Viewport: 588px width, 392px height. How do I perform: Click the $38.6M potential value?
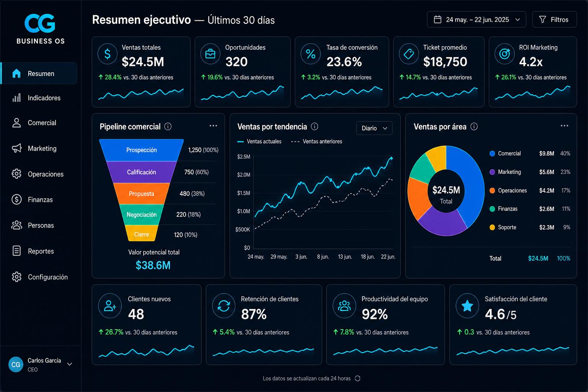[153, 265]
